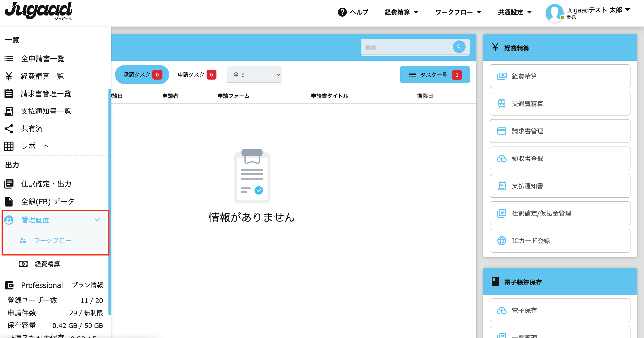Open ICカード登録 card
This screenshot has width=644, height=338.
[x=560, y=241]
